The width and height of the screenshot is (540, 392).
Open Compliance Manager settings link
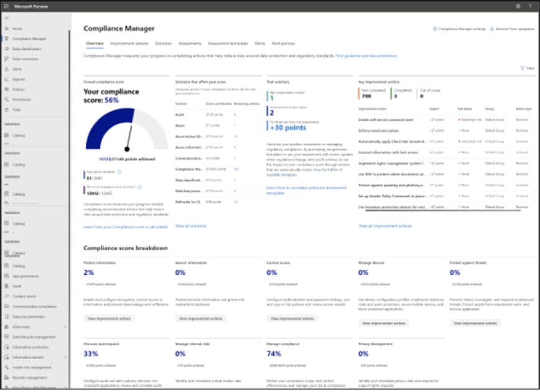tap(459, 29)
